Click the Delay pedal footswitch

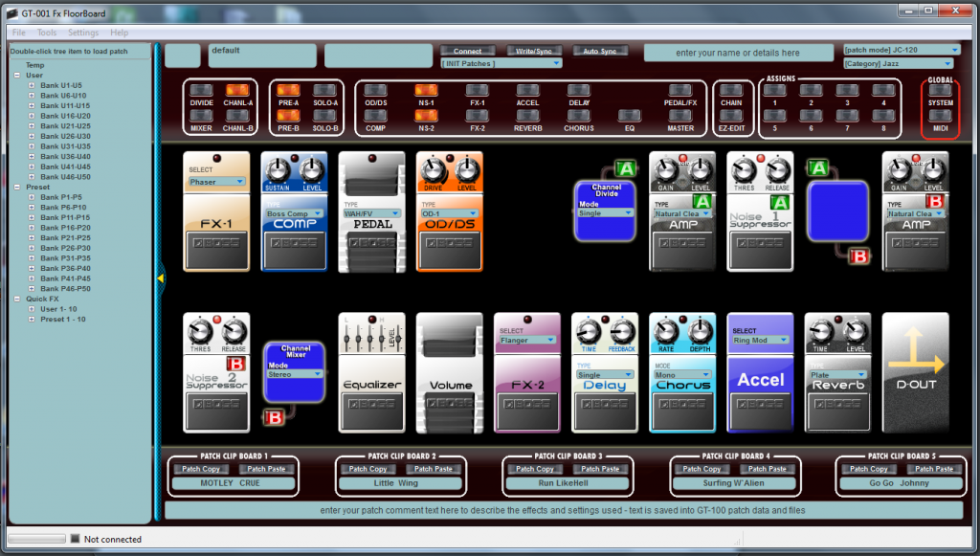(x=605, y=411)
